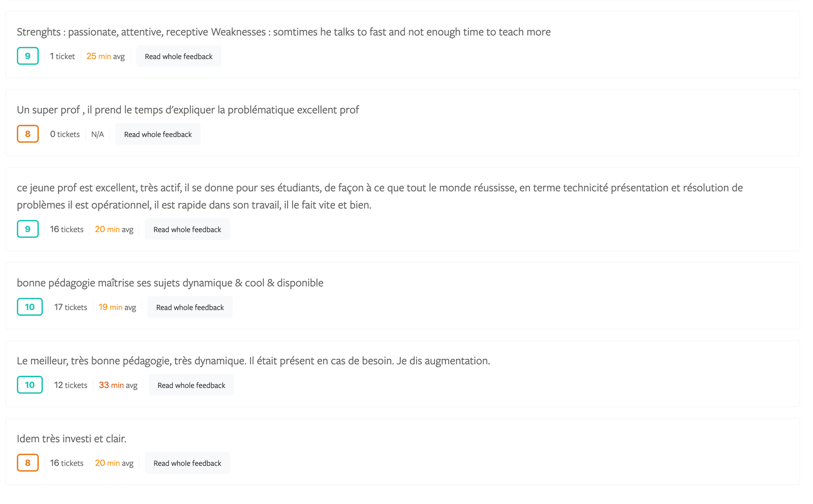
Task: Open full feedback for the 'Strenghts: passionate' review
Action: [x=178, y=56]
